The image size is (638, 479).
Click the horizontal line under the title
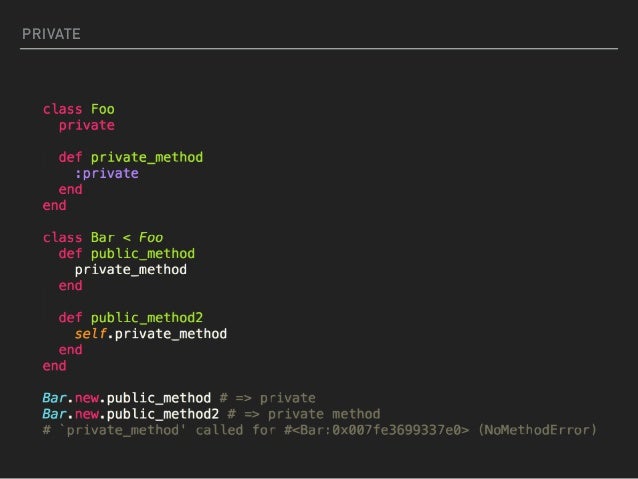pyautogui.click(x=319, y=48)
